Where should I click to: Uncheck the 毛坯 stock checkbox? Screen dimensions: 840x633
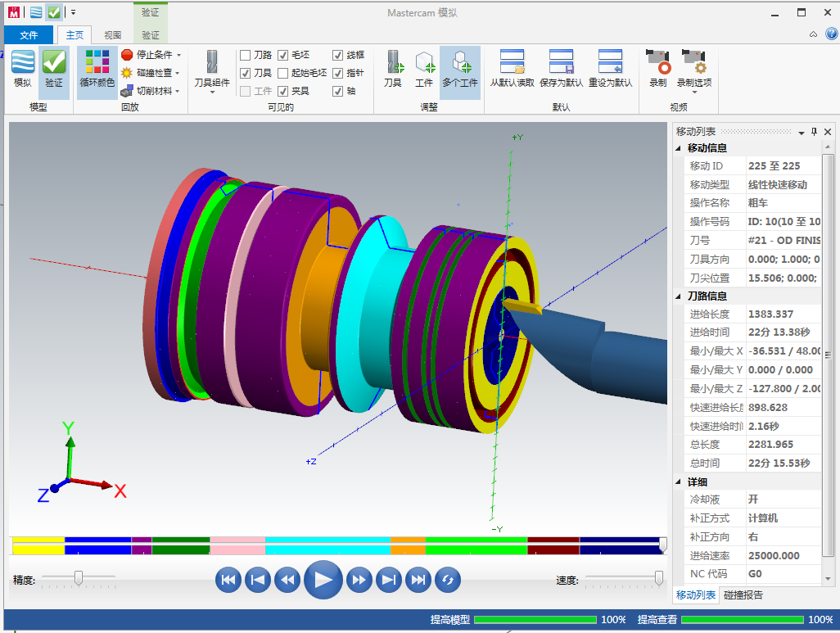pos(283,55)
